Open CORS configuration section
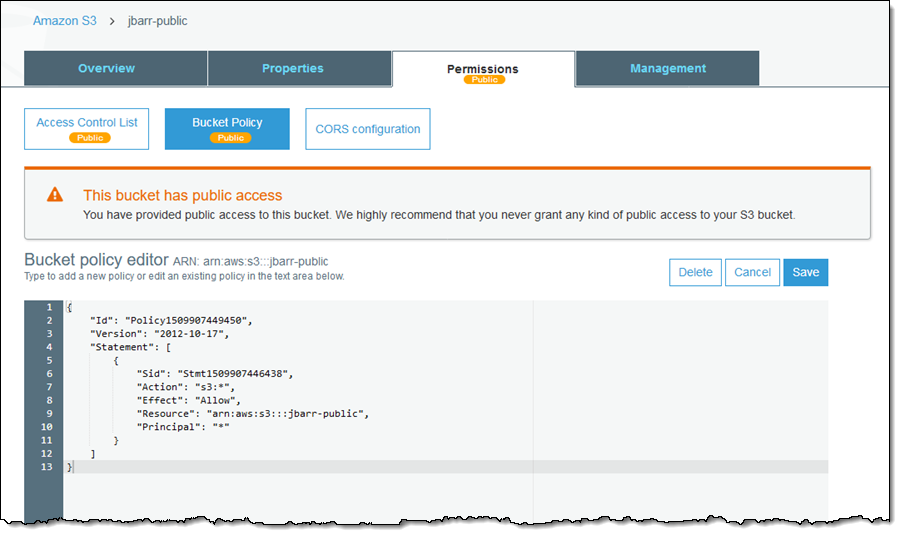Viewport: 900px width, 535px height. pyautogui.click(x=367, y=129)
